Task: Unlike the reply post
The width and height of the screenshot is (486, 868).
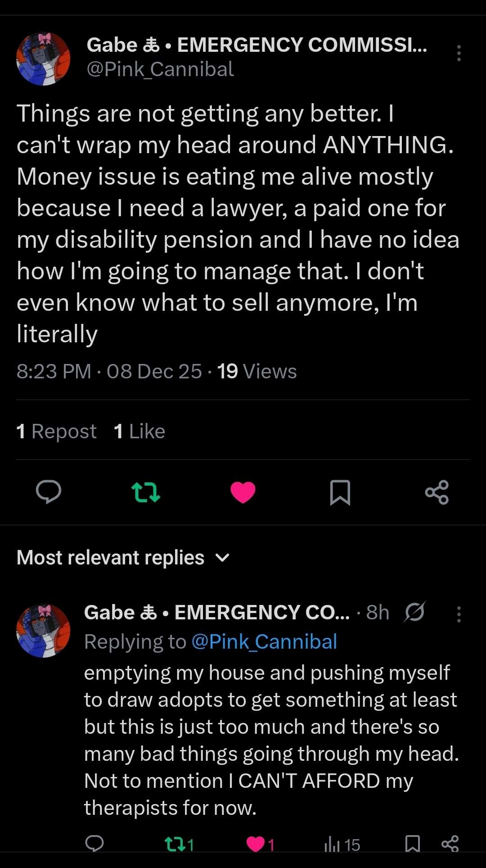Action: coord(261,844)
